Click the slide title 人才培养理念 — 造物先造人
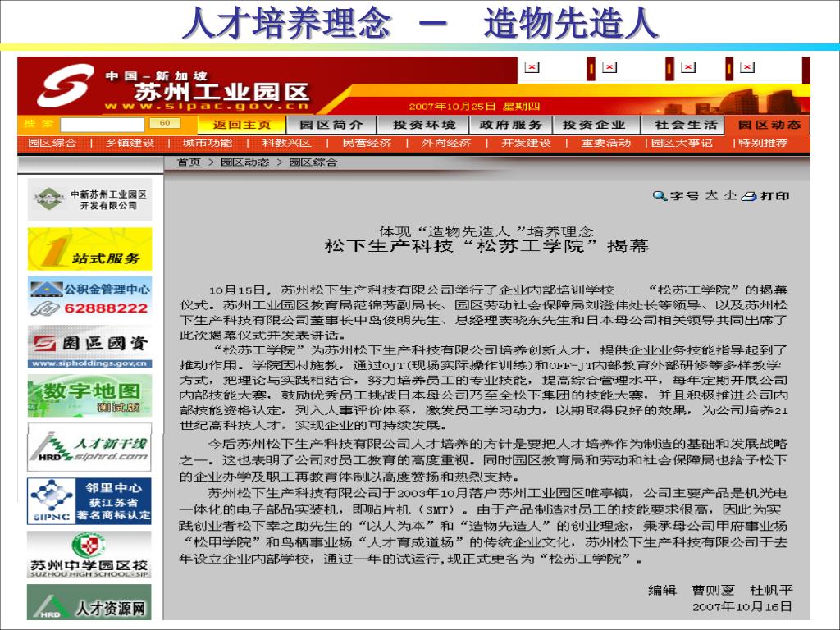Screen dimensions: 840x630 click(x=420, y=23)
